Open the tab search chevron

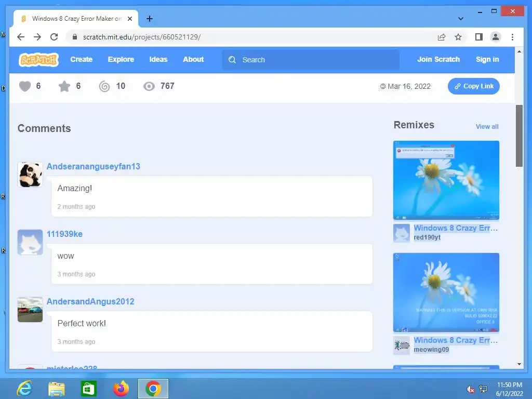click(461, 19)
